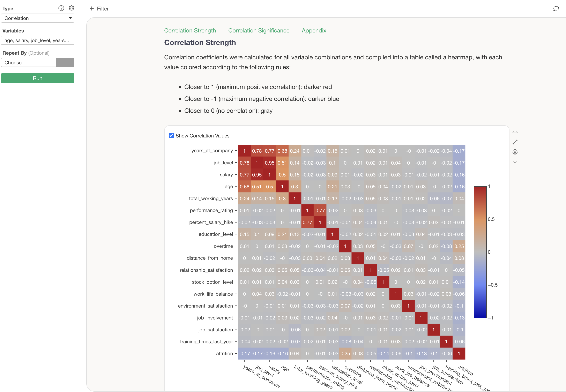Uncheck Show Correlation Values checkbox
The image size is (566, 392).
tap(171, 136)
